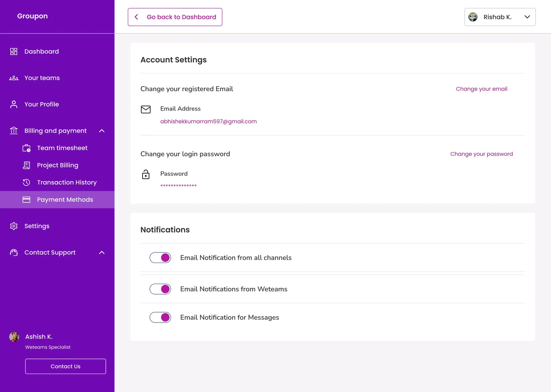Click the Account Settings heading
551x392 pixels.
[173, 60]
